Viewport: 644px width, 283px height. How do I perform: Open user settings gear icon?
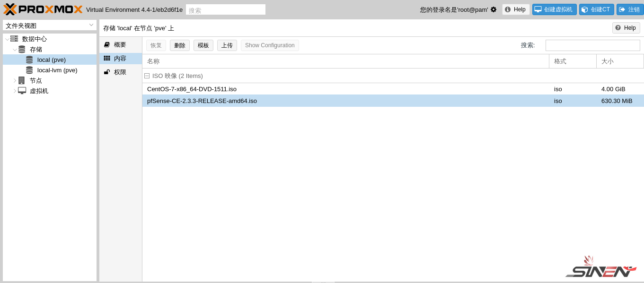(x=494, y=9)
